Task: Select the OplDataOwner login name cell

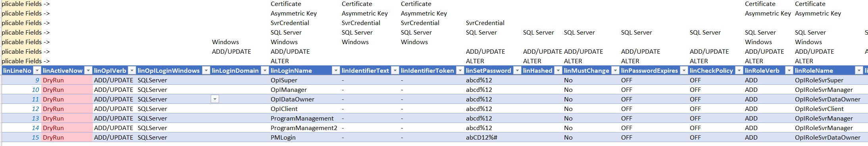Action: [x=304, y=99]
